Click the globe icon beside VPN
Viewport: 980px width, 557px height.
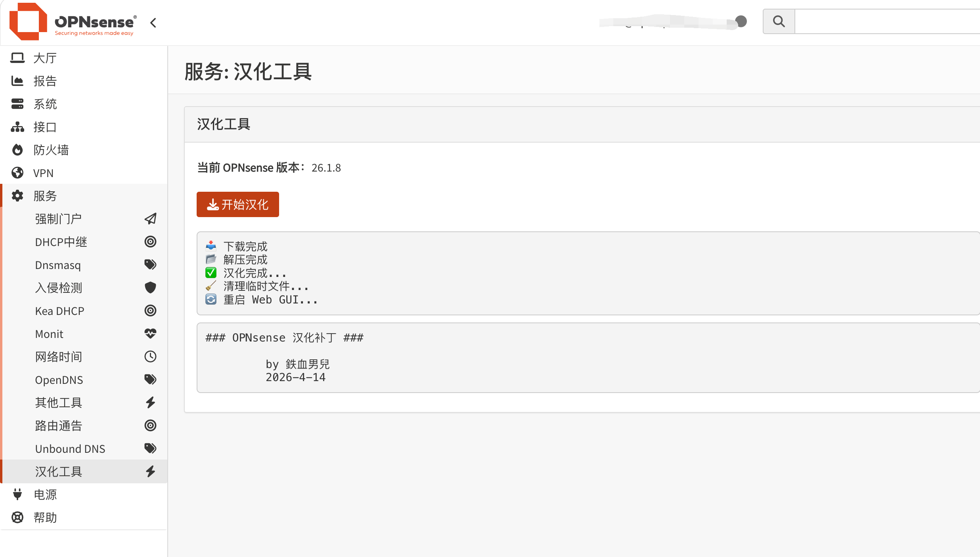17,173
